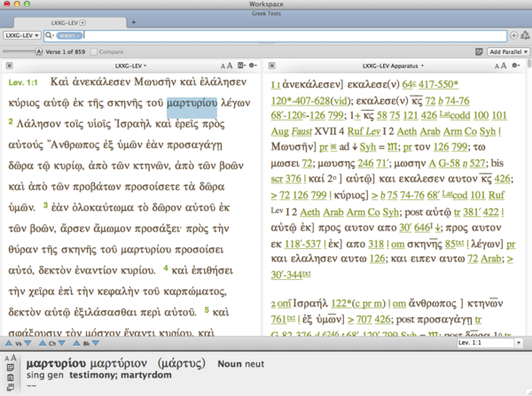Open the LXXG-LEV tab's dropdown arrow
532x396 pixels.
tap(82, 23)
